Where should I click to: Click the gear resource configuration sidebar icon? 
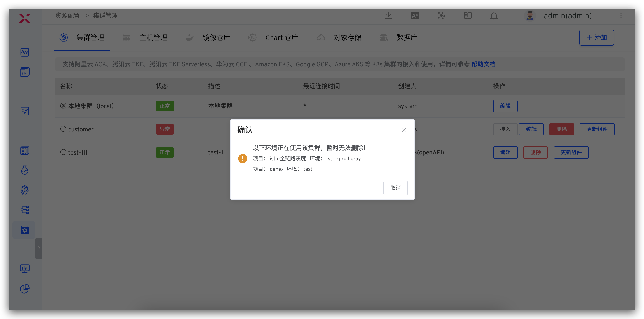click(x=25, y=230)
